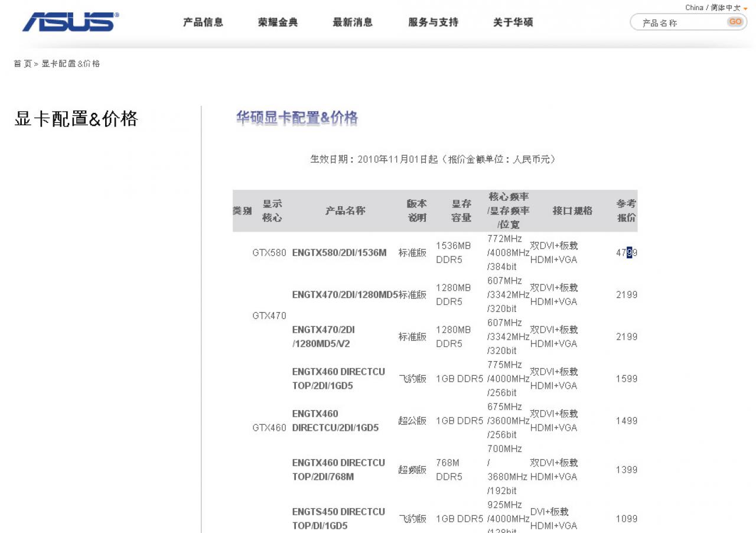Click the 超频版 version cell
756x533 pixels.
[x=412, y=470]
